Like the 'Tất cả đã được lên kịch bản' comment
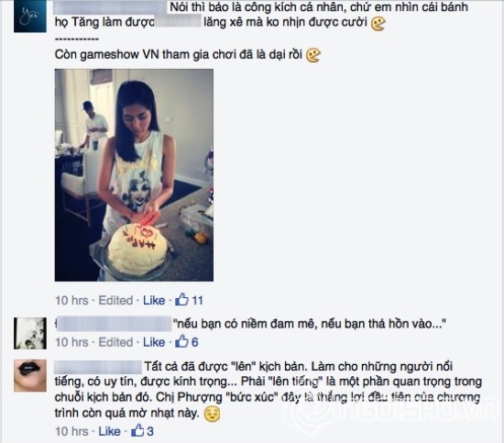The image size is (504, 443). point(110,431)
